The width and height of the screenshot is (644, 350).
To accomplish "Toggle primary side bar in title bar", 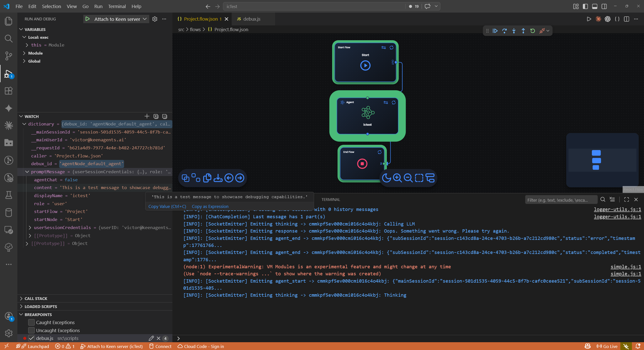I will (585, 6).
